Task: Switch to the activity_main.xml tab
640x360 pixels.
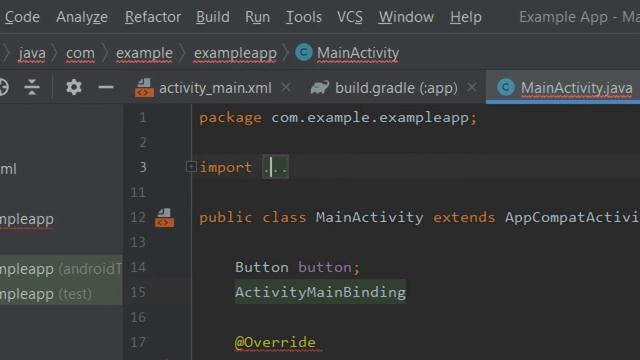Action: 215,88
